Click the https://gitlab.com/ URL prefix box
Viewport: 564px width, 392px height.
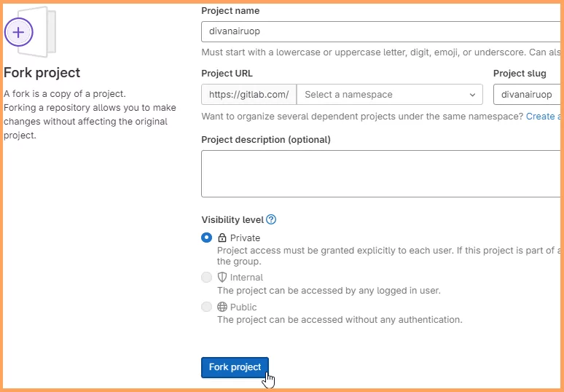(x=249, y=95)
